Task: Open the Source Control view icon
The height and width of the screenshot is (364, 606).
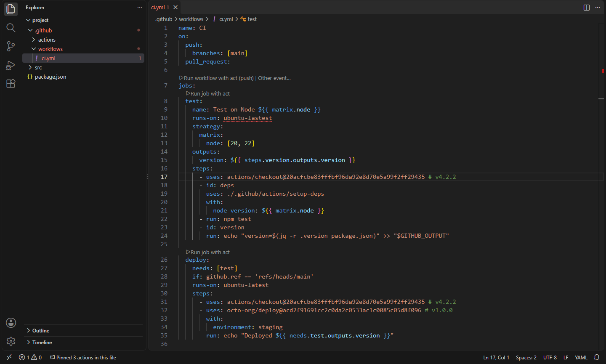Action: pyautogui.click(x=11, y=46)
